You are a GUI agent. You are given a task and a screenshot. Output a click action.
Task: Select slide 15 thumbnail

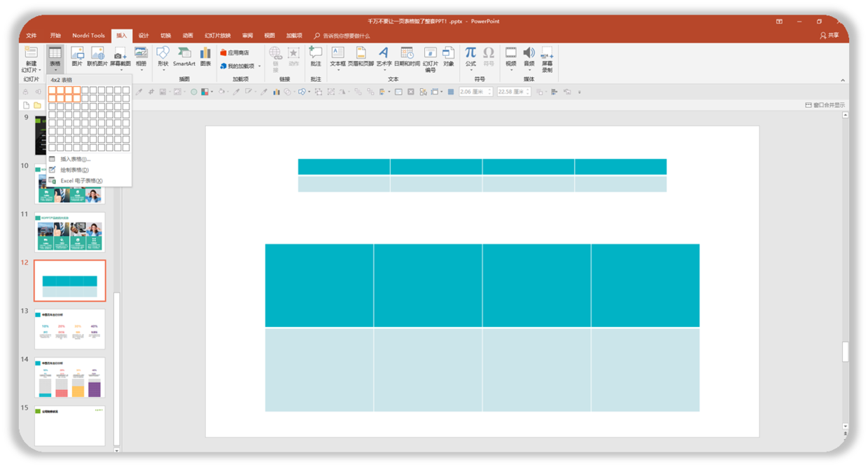click(x=69, y=426)
